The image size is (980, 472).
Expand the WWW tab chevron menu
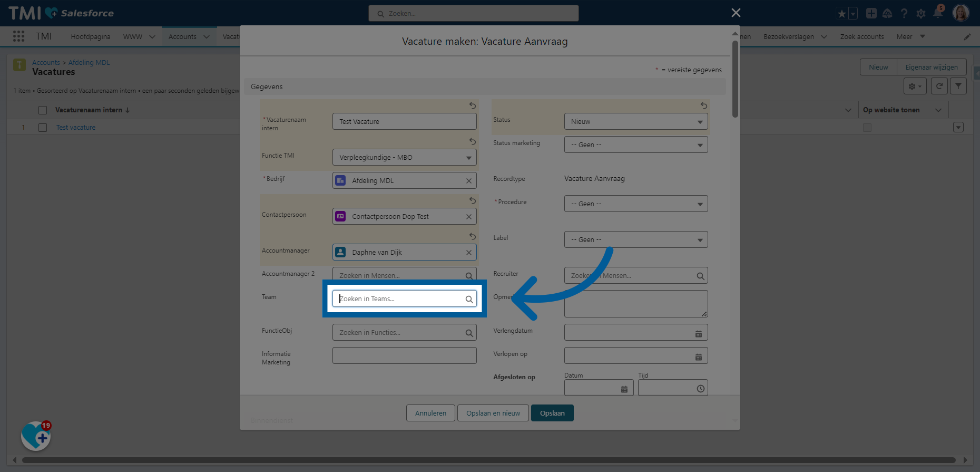(x=152, y=37)
